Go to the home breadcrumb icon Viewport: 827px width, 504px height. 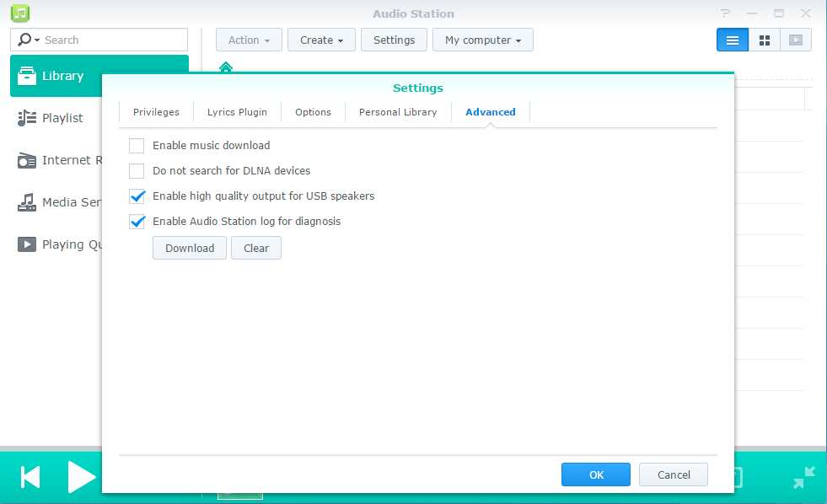pos(226,67)
